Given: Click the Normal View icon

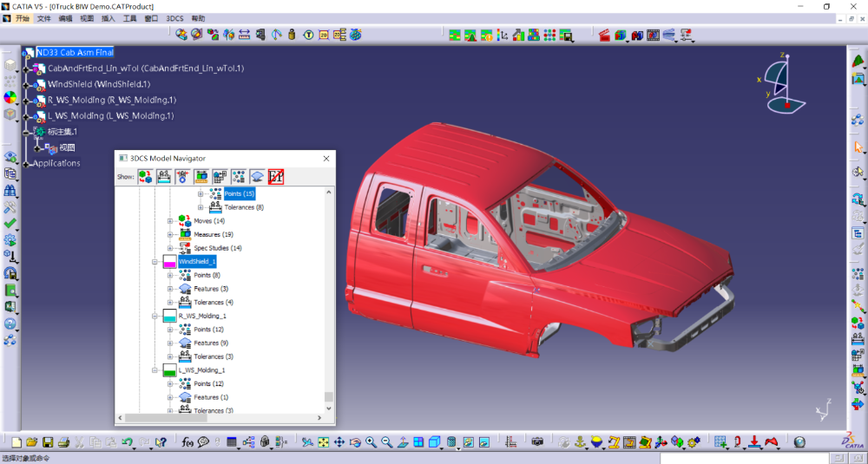Looking at the screenshot, I should click(x=403, y=441).
